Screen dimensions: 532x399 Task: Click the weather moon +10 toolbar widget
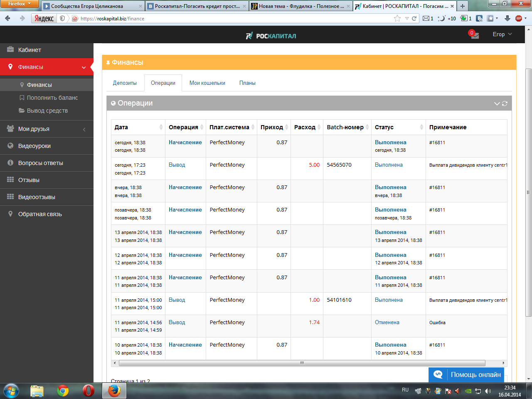coord(447,18)
